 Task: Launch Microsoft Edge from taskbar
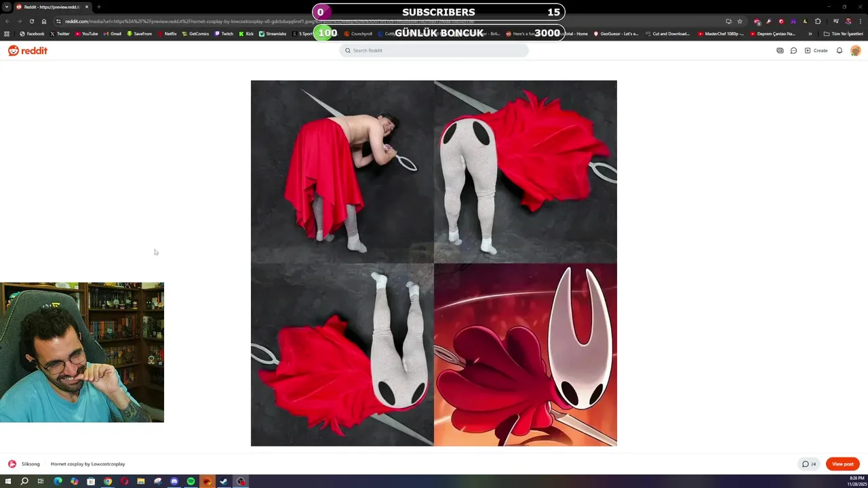point(58,481)
